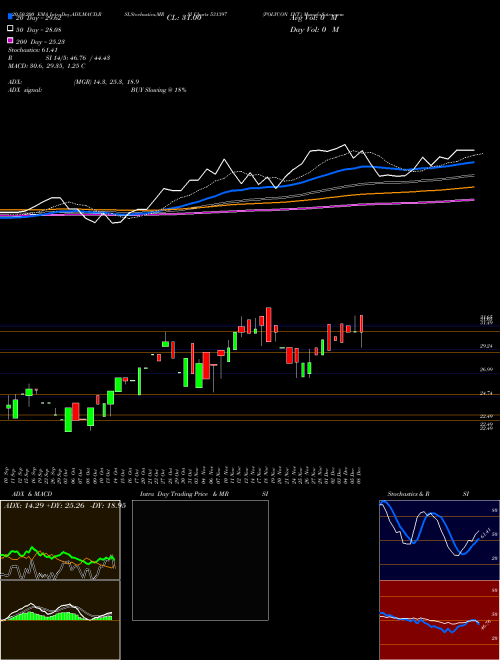Click the 'BUY Slowing @ 18%' ADX signal text
This screenshot has height=660, width=500.
tap(158, 90)
